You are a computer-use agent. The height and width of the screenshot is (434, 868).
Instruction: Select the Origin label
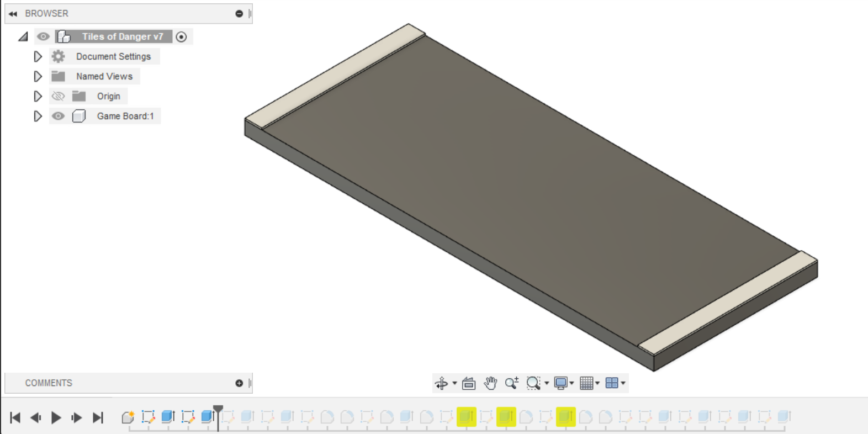108,96
